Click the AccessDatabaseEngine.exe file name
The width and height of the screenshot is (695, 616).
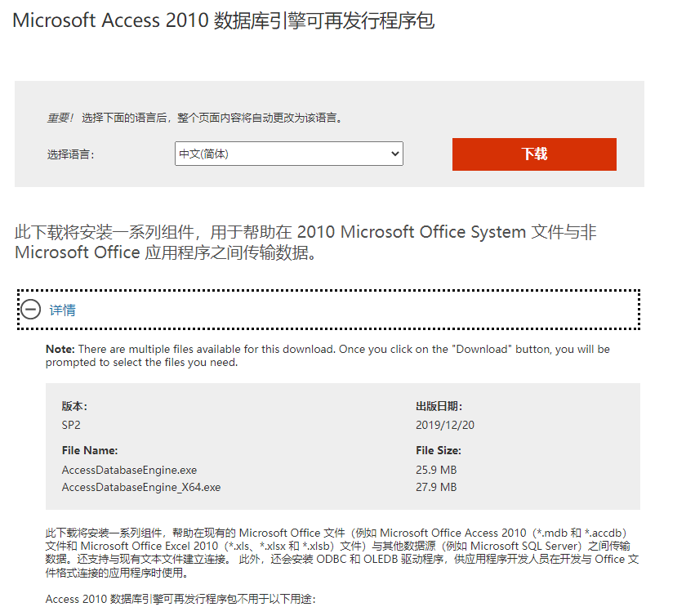[129, 470]
